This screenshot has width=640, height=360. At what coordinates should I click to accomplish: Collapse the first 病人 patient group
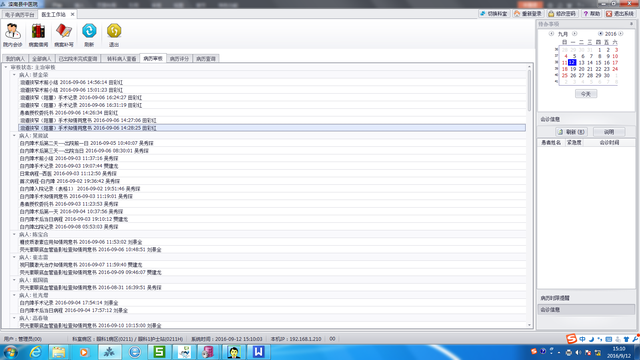coord(14,75)
